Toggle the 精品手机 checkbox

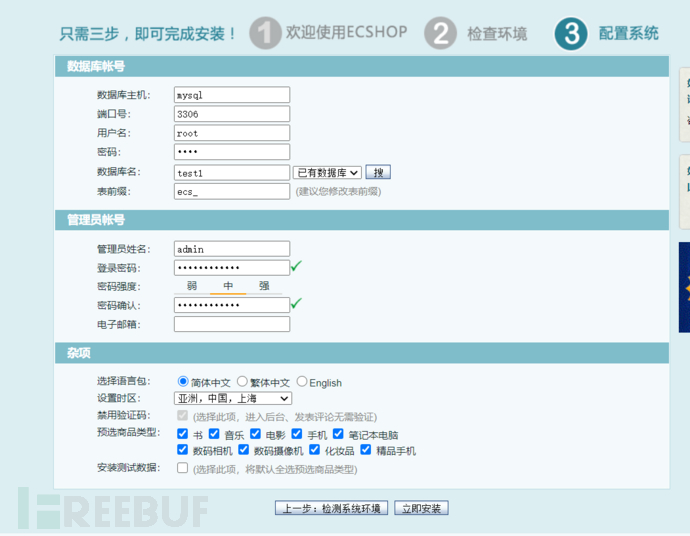coord(366,450)
